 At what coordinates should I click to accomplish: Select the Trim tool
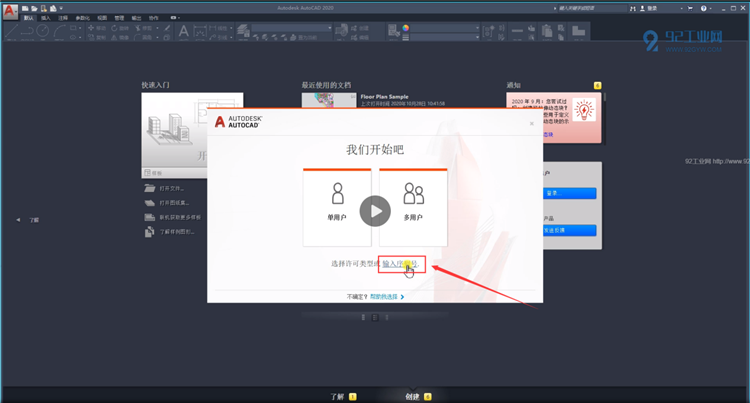pyautogui.click(x=144, y=28)
